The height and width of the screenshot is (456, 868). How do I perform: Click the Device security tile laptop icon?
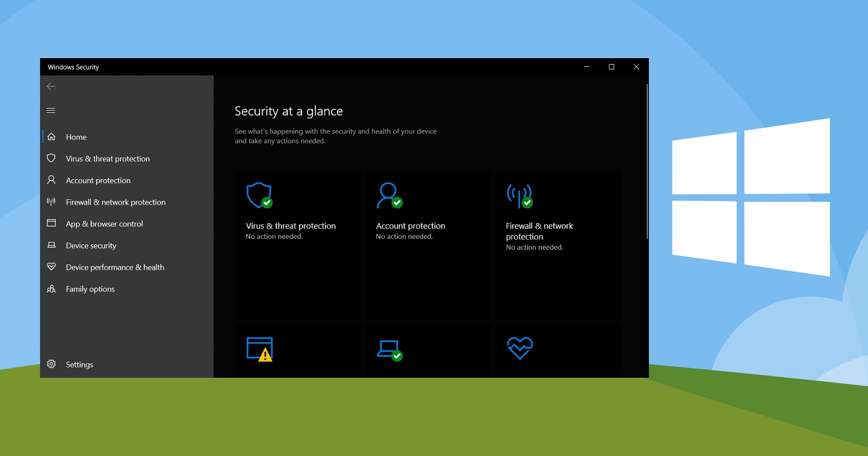[390, 349]
